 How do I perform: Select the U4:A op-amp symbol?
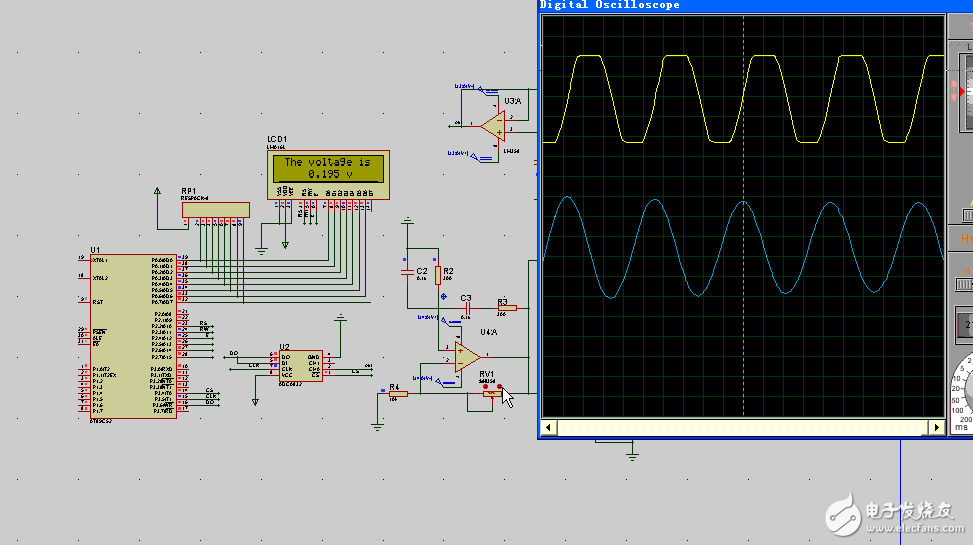point(467,357)
